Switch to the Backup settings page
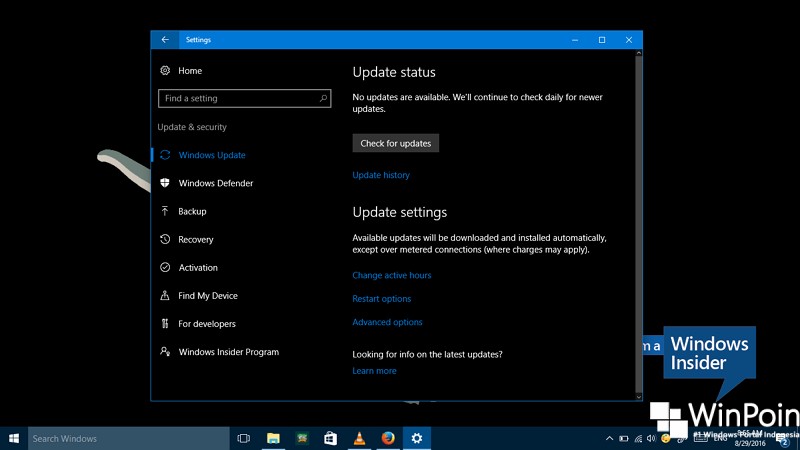Screen dimensions: 800x450 pos(192,211)
